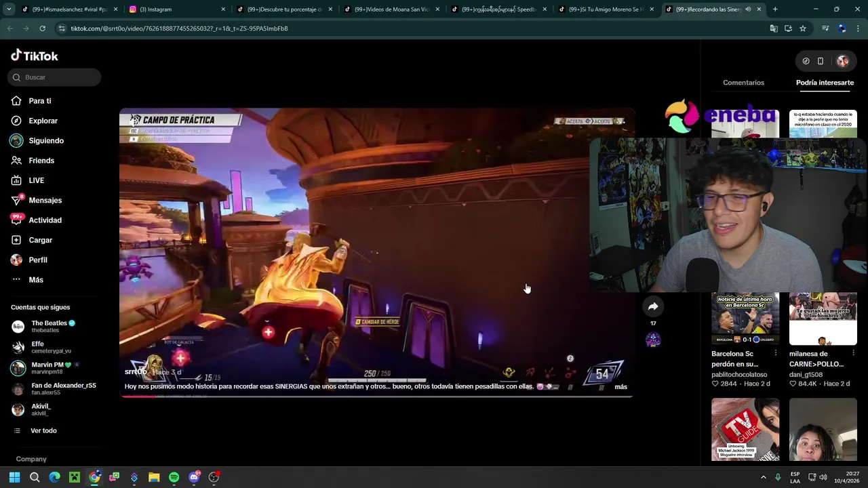
Task: Go to Para ti feed
Action: coord(39,101)
